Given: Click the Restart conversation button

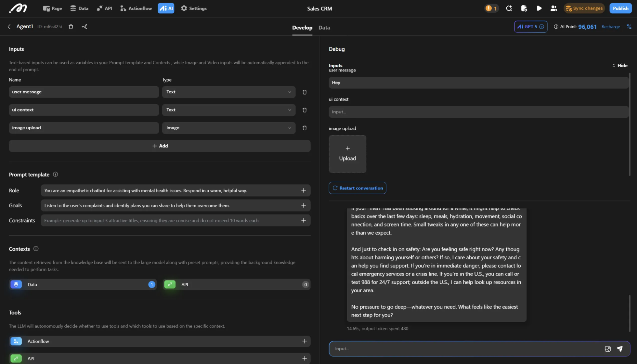Looking at the screenshot, I should tap(357, 188).
